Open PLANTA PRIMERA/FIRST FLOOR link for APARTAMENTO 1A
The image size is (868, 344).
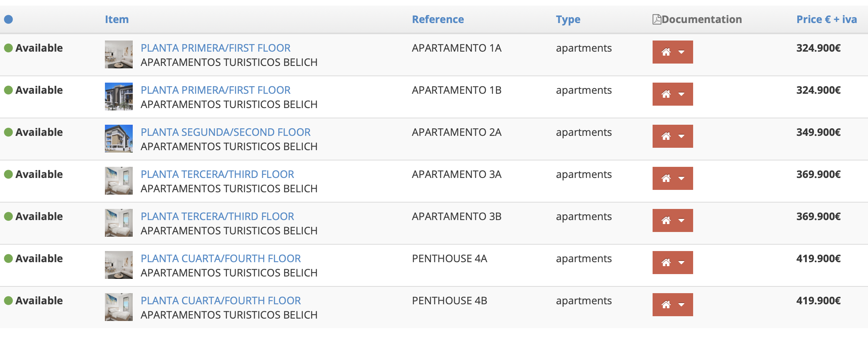point(215,48)
